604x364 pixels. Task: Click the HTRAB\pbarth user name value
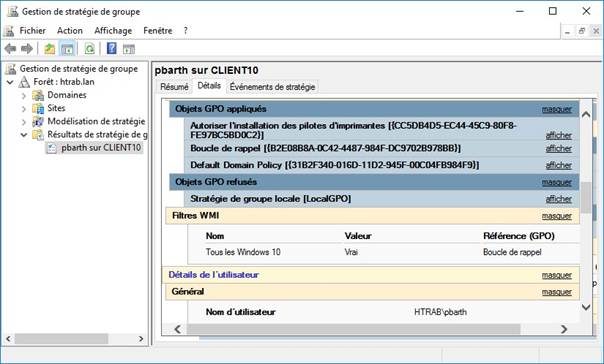tap(440, 312)
